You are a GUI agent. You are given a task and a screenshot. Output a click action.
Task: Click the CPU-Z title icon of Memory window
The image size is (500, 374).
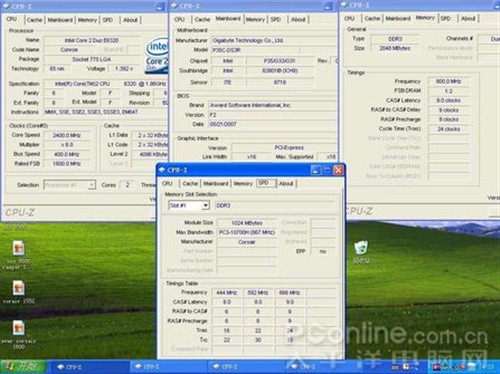coord(345,5)
